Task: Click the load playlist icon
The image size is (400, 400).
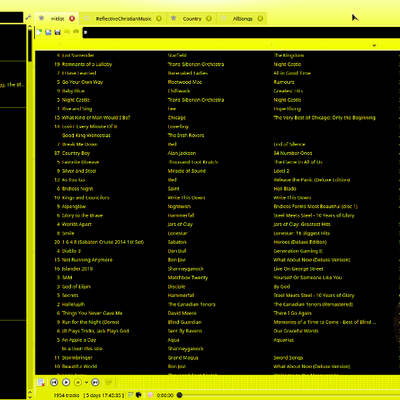Action: pyautogui.click(x=48, y=32)
